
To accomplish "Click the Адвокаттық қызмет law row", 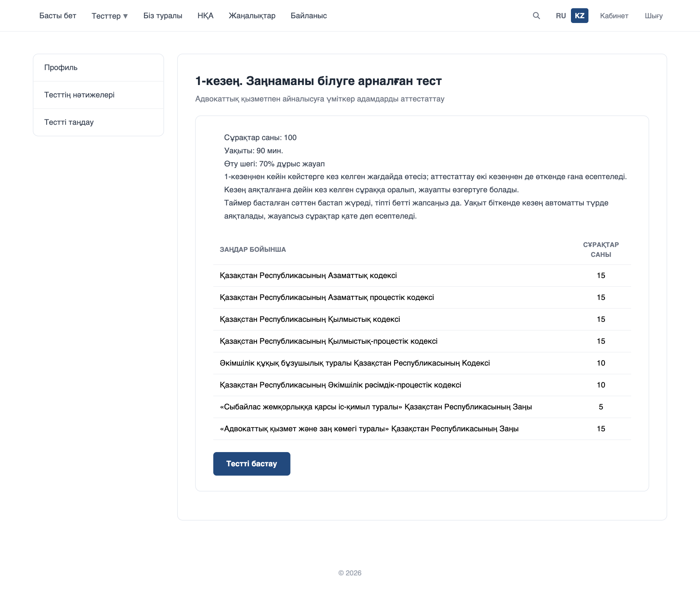I will (422, 429).
